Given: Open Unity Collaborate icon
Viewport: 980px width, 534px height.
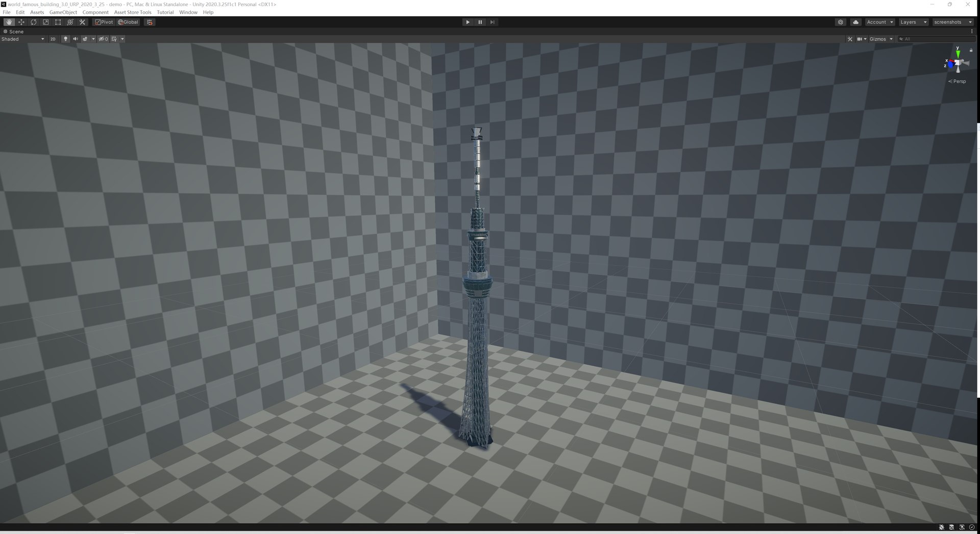Looking at the screenshot, I should tap(841, 22).
